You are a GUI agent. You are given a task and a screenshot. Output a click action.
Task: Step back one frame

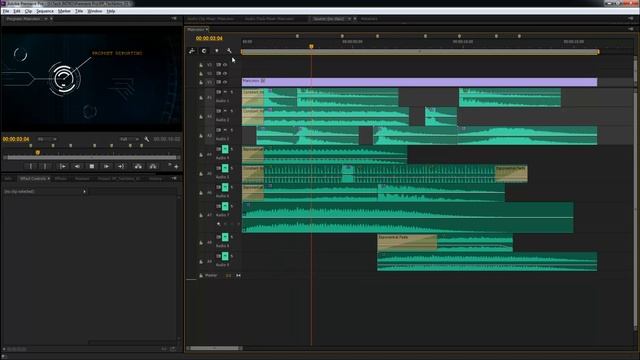(x=77, y=166)
